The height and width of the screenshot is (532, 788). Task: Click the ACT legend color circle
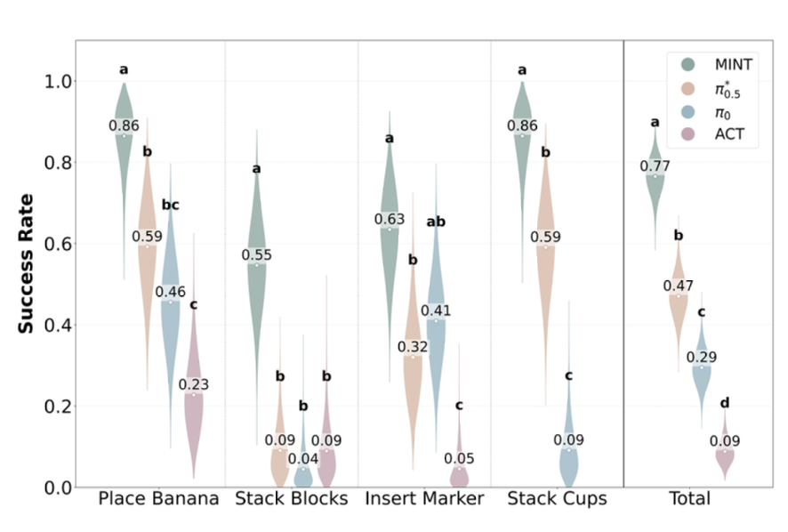687,133
